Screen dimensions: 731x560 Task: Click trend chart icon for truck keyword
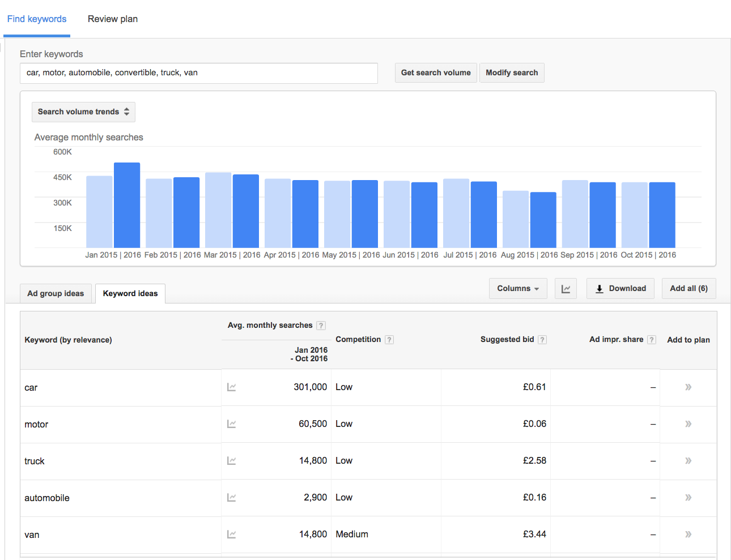[x=231, y=461]
